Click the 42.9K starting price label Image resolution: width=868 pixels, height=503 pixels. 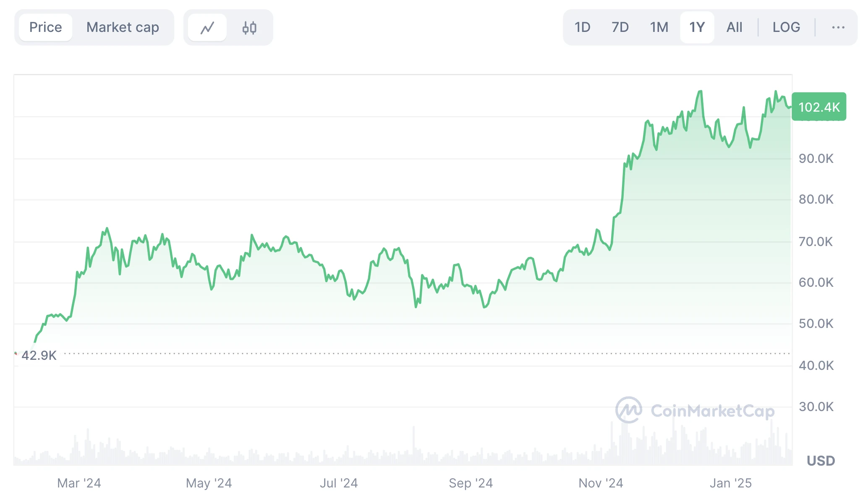(39, 356)
